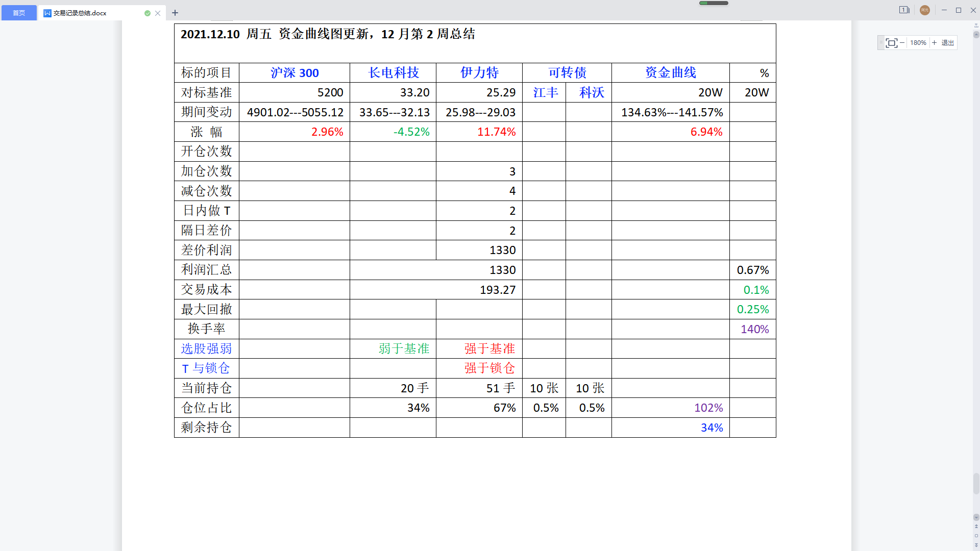This screenshot has width=980, height=551.
Task: Click the W document icon on tab
Action: [47, 13]
